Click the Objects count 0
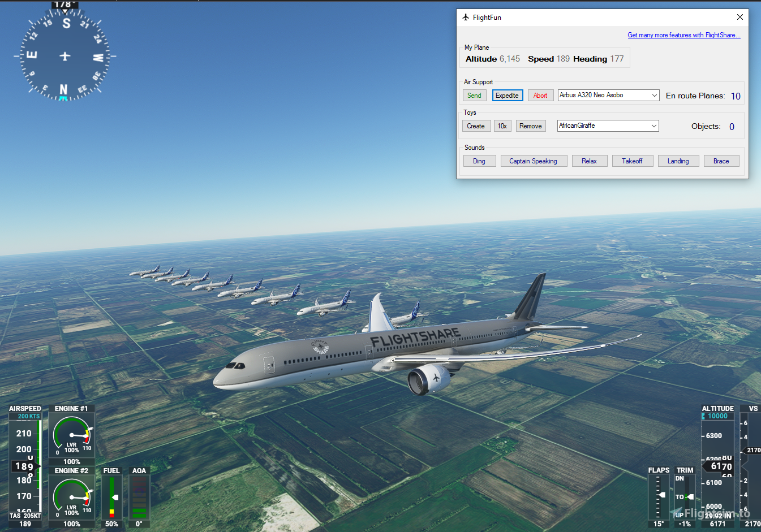The width and height of the screenshot is (761, 532). [x=732, y=127]
